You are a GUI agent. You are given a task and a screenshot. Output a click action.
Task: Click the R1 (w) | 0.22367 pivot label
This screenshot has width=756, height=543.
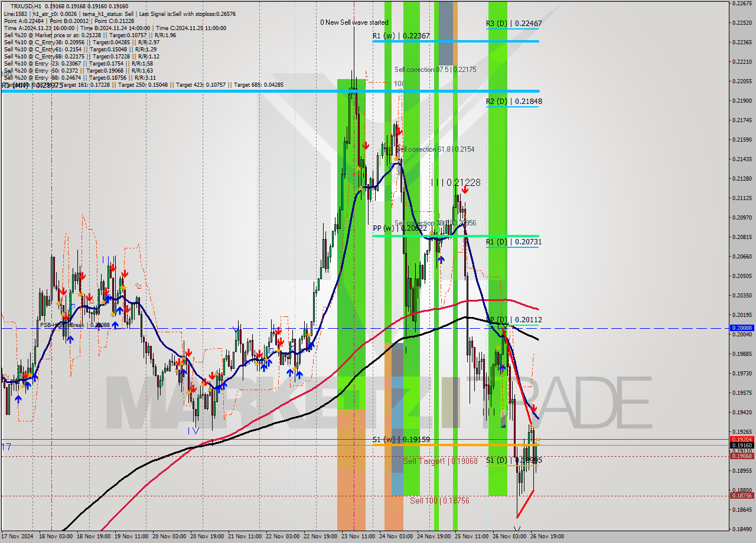[x=401, y=36]
